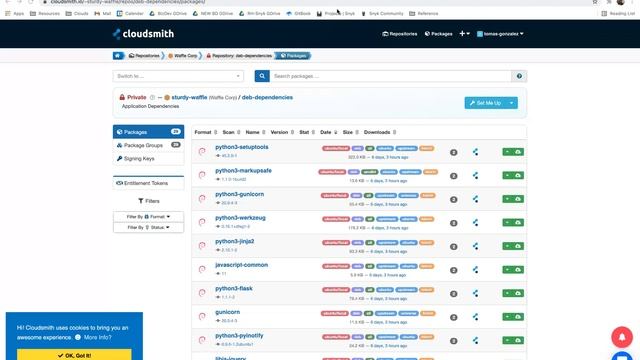
Task: Focus the Search packages field
Action: click(391, 76)
